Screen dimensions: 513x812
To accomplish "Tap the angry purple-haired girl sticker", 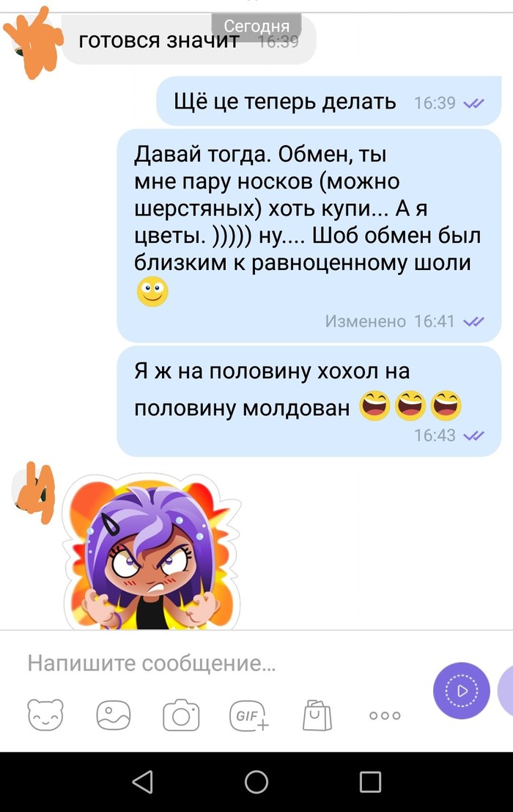I will (x=152, y=552).
